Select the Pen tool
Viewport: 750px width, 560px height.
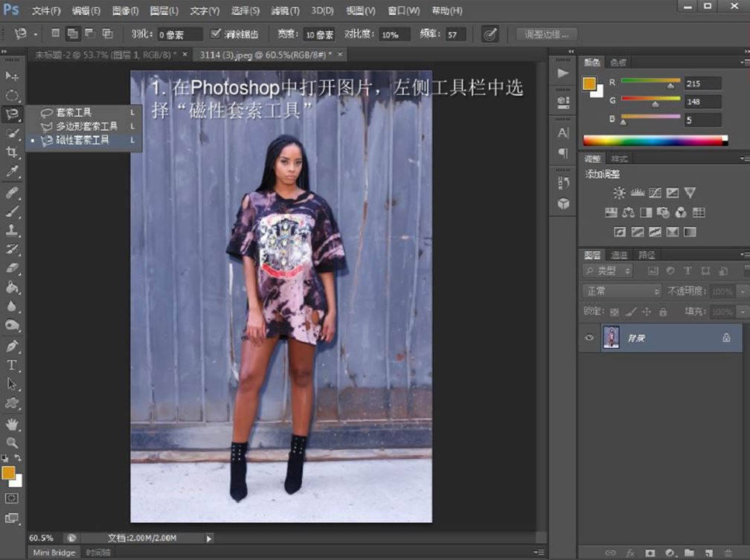[12, 346]
